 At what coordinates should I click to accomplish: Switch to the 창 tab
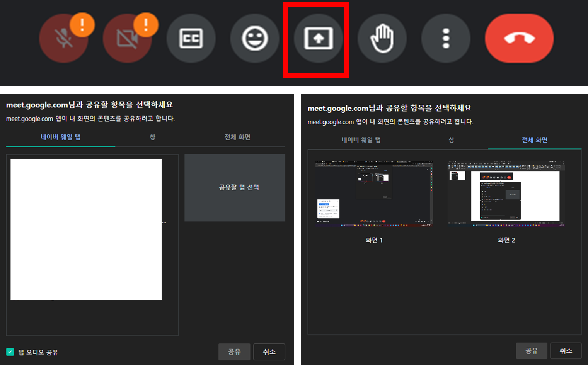click(x=152, y=137)
